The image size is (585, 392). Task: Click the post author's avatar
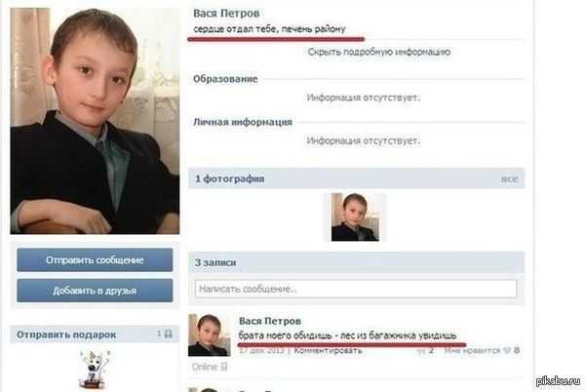[x=209, y=335]
